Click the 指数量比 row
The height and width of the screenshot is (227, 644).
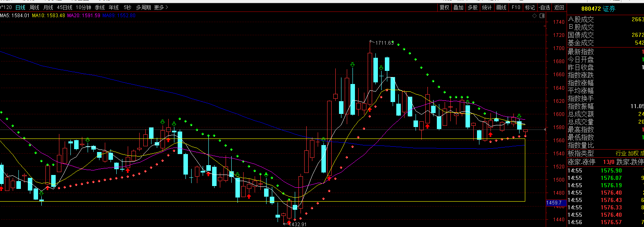click(606, 145)
